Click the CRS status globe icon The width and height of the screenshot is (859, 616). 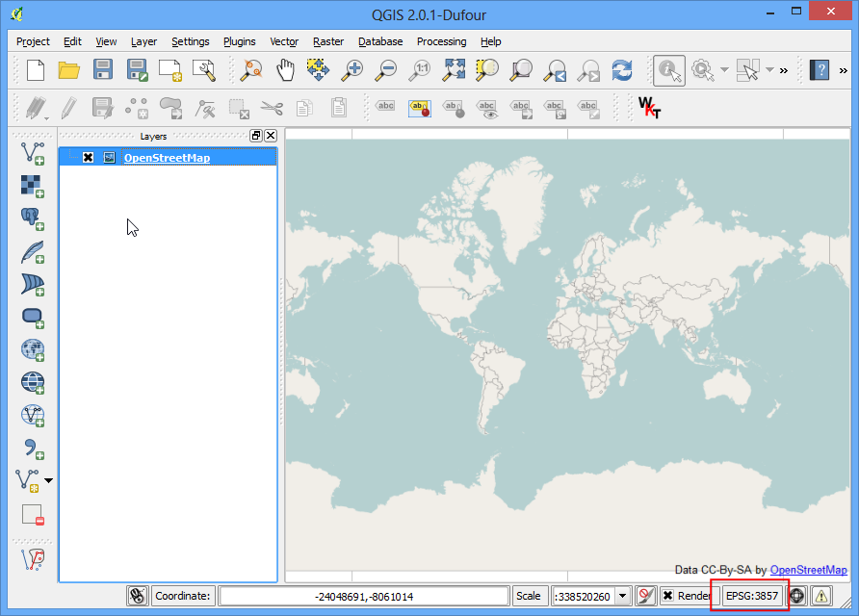pos(797,596)
